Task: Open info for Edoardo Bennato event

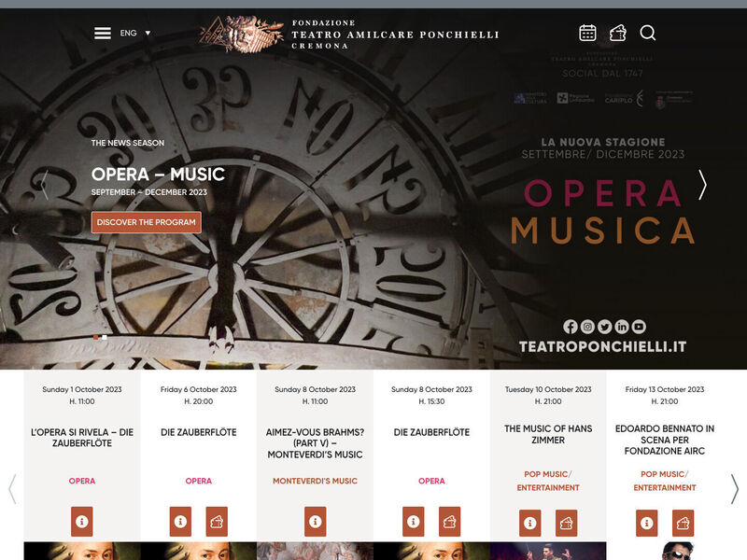Action: coord(647,523)
